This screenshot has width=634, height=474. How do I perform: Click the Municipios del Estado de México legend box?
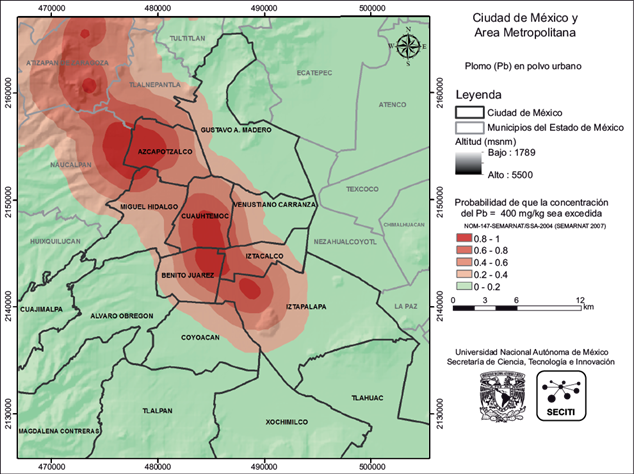click(x=469, y=127)
